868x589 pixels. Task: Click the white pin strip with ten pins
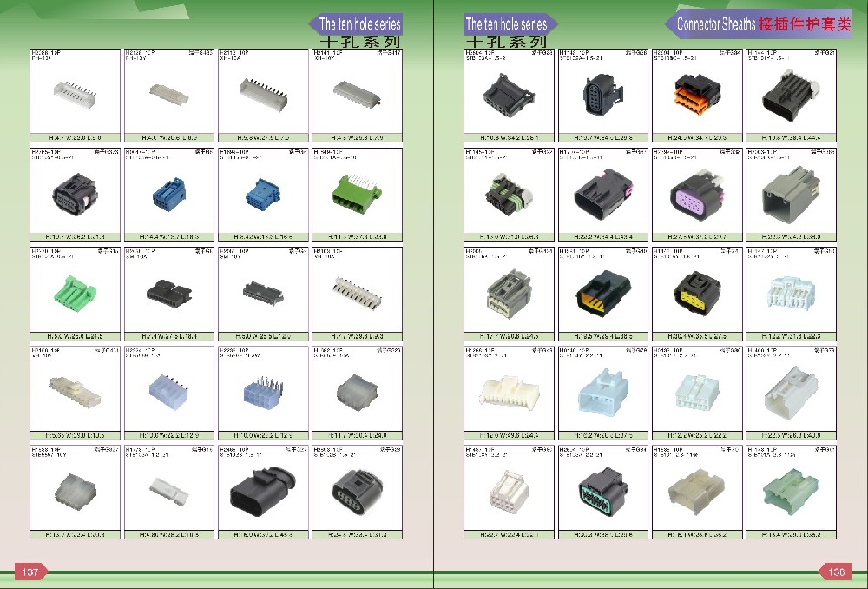coord(357,293)
